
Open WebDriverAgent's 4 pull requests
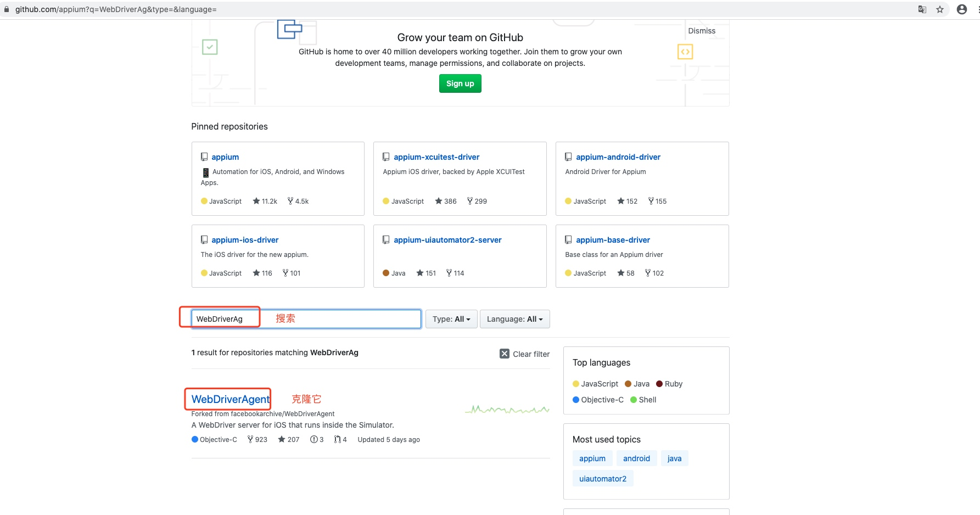(340, 440)
